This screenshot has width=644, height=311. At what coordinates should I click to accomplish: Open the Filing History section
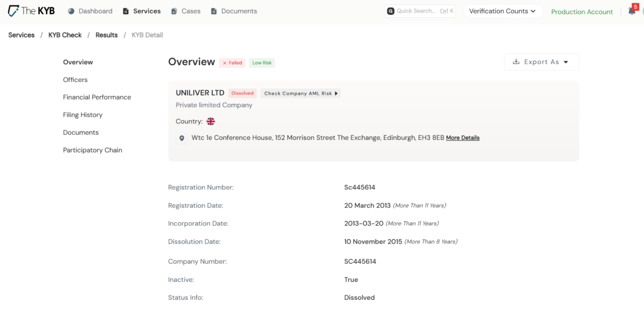tap(83, 114)
